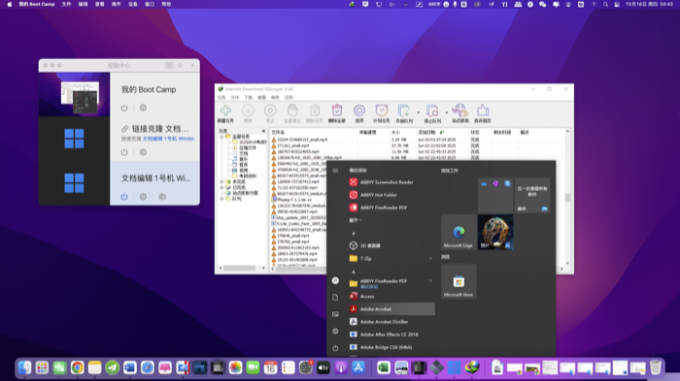The height and width of the screenshot is (381, 680).
Task: Open settings gear for 链接克隆 virtual machine
Action: click(x=143, y=152)
